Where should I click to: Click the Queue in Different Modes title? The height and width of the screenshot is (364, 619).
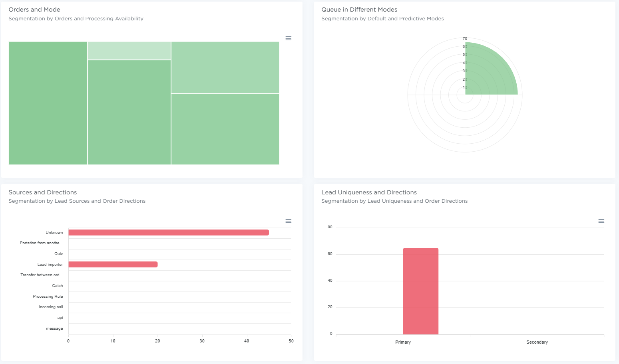pyautogui.click(x=359, y=10)
